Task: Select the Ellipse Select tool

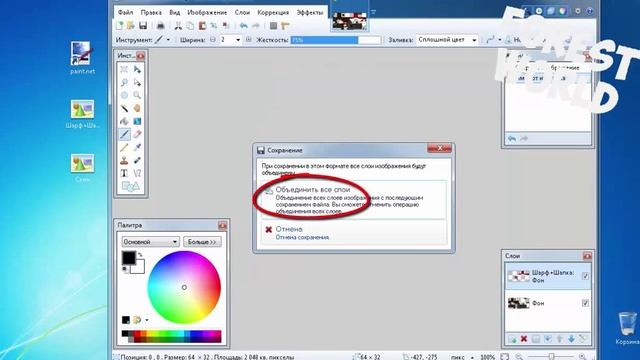Action: (x=124, y=95)
